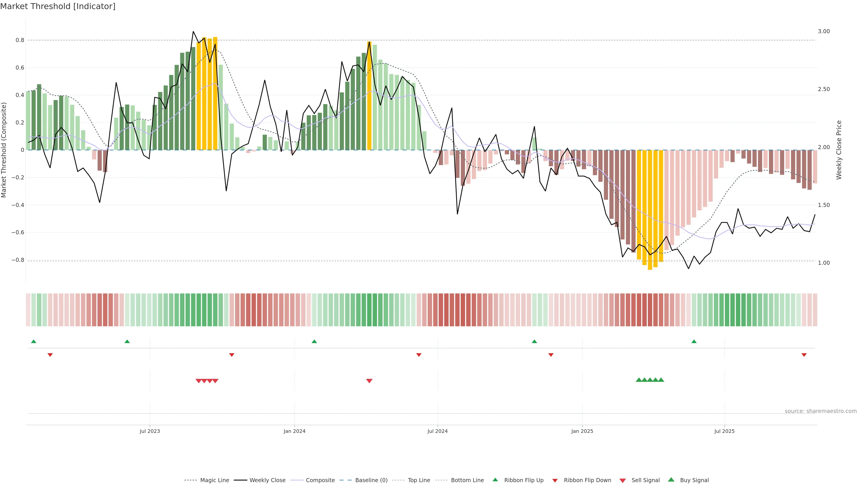Click the lone sell signal triangle near April 2024
This screenshot has width=868, height=488.
pyautogui.click(x=369, y=381)
